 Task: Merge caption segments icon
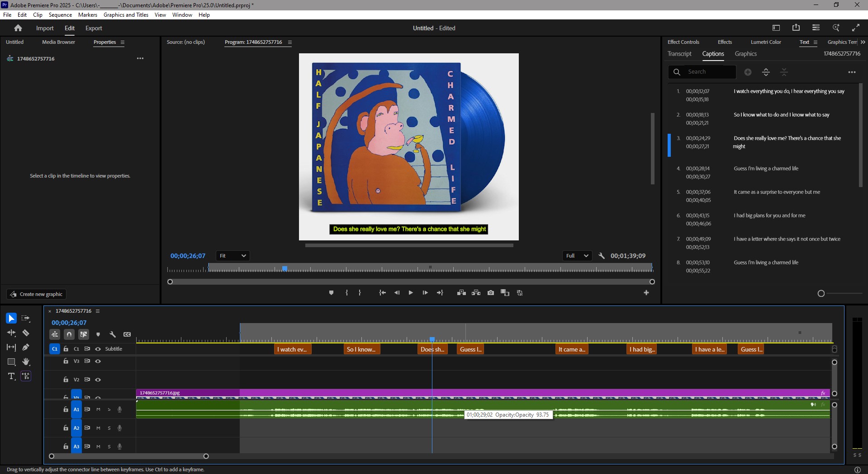(784, 72)
